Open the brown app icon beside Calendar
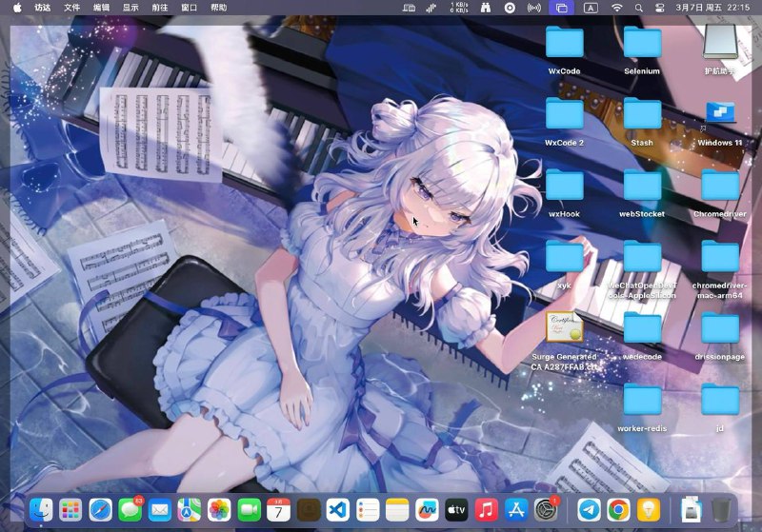This screenshot has height=532, width=762. click(308, 510)
